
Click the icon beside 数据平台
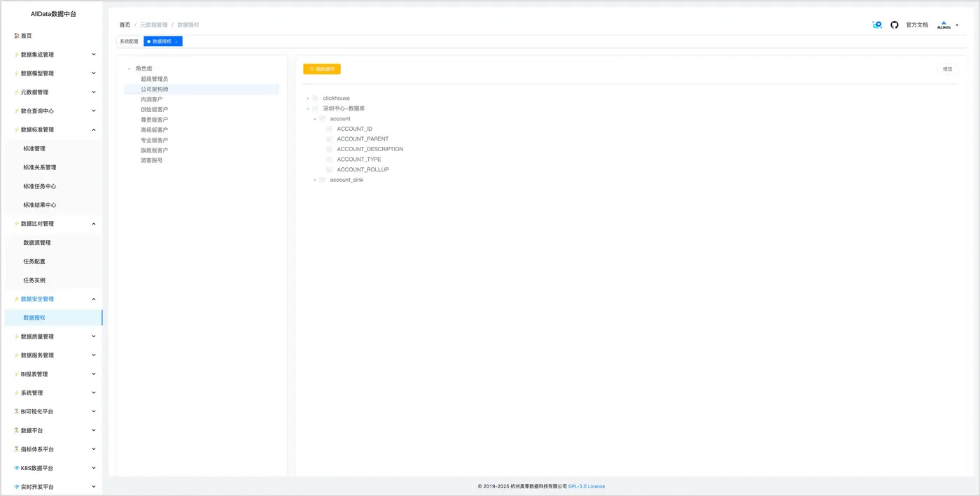click(17, 430)
